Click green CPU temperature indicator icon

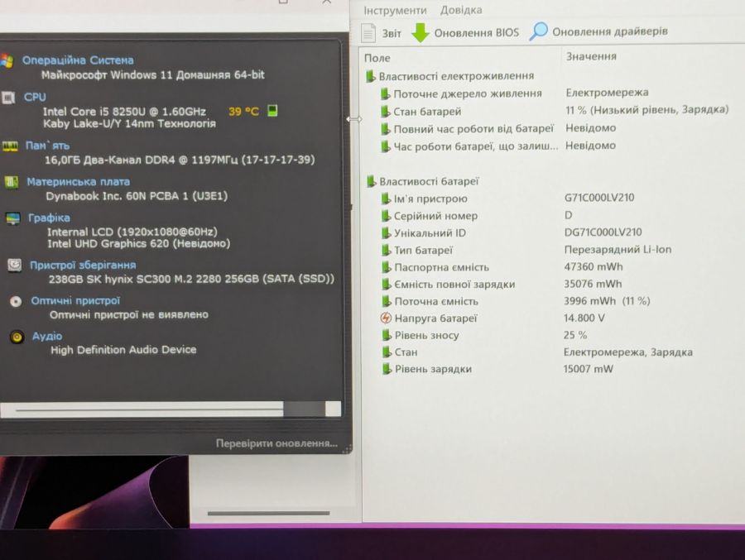pos(272,111)
